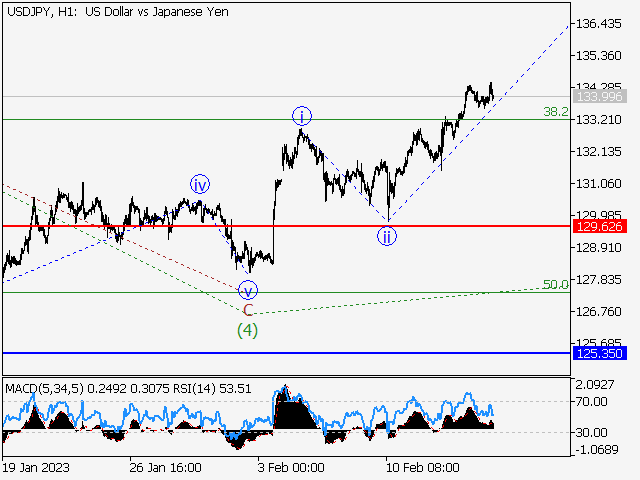
Task: Click the 127.835 price axis value
Action: [598, 280]
